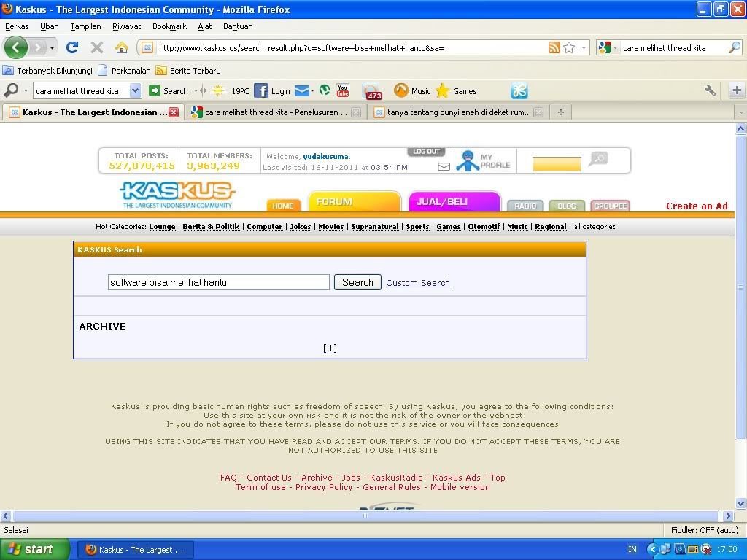Switch to 'tanya tentang bunyi aneh' tab
Image resolution: width=747 pixels, height=560 pixels.
pyautogui.click(x=458, y=112)
